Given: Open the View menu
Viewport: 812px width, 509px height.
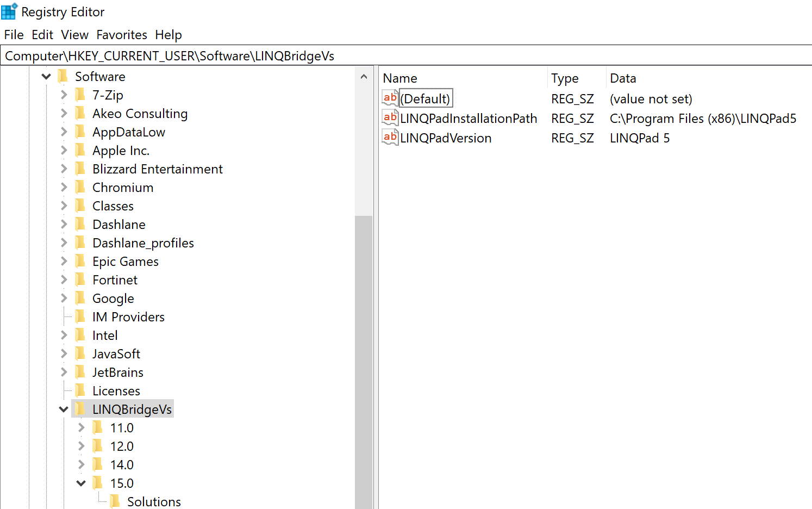Looking at the screenshot, I should 74,35.
